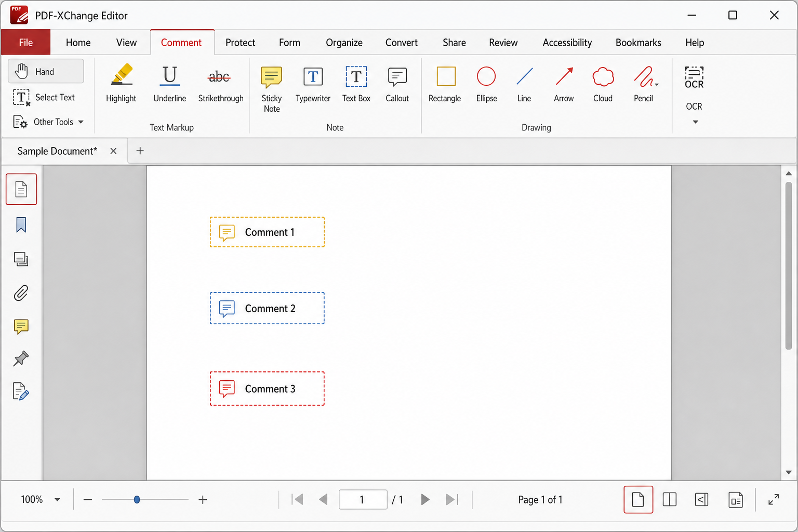Screen dimensions: 798x532
Task: Zoom in with plus button
Action: tap(203, 500)
